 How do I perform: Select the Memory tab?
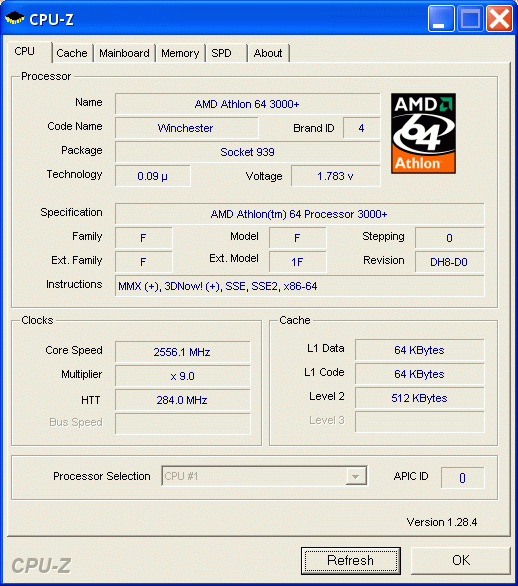180,53
